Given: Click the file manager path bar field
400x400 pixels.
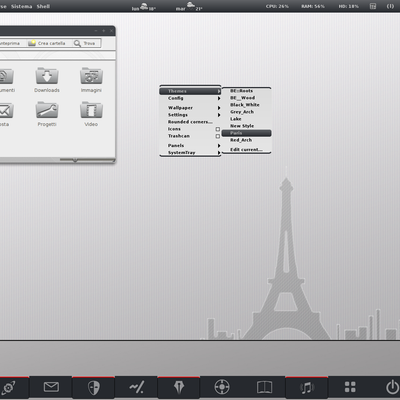Looking at the screenshot, I should [57, 55].
